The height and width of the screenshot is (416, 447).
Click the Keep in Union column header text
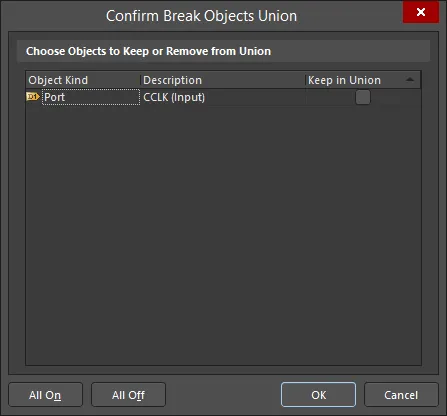[344, 80]
